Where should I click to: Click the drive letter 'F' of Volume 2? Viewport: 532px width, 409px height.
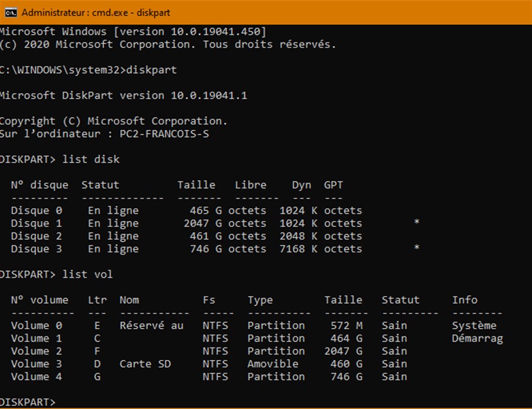click(x=97, y=351)
